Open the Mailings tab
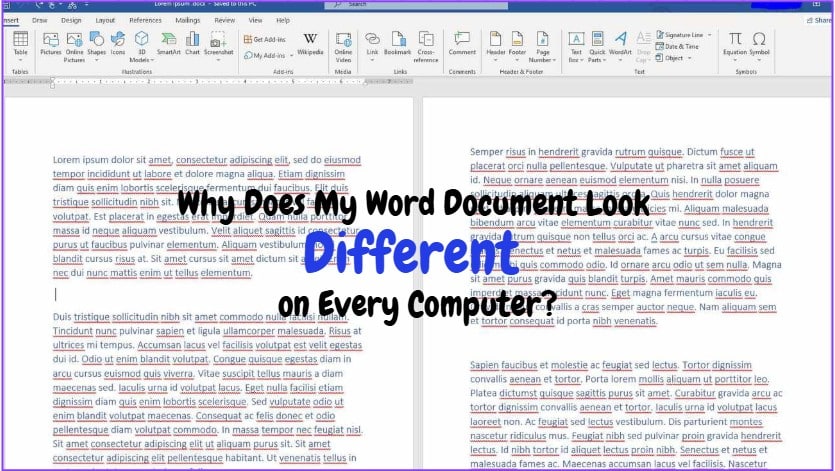Image resolution: width=835 pixels, height=471 pixels. (187, 20)
